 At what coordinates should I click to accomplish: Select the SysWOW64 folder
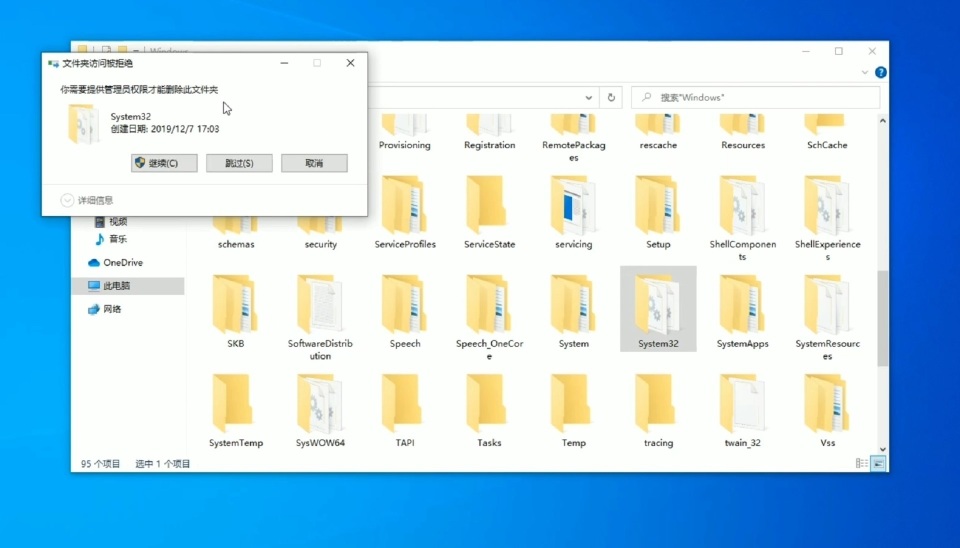pyautogui.click(x=320, y=411)
